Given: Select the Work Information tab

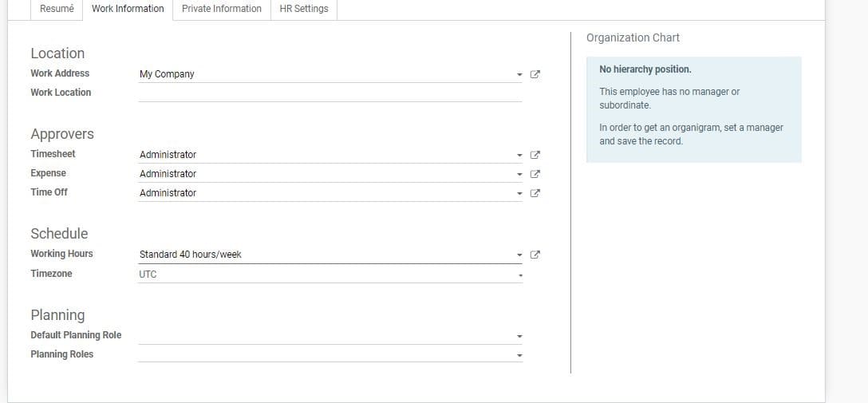Looking at the screenshot, I should click(128, 9).
